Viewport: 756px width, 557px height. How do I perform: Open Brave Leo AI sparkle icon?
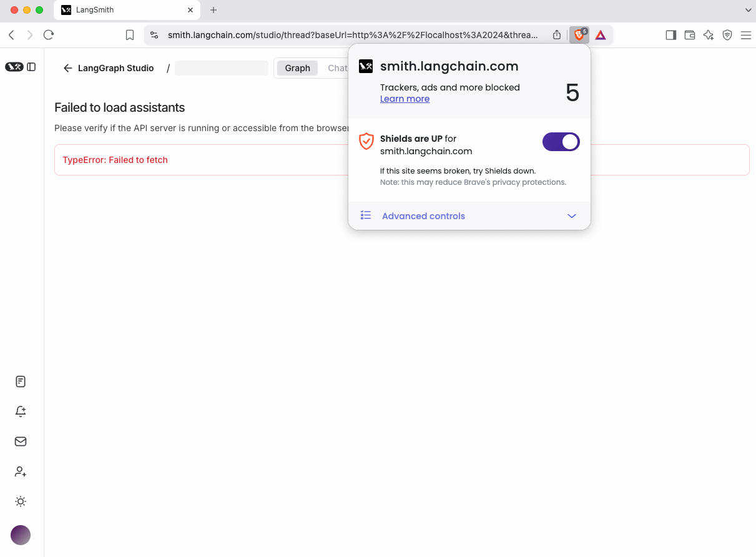tap(709, 35)
